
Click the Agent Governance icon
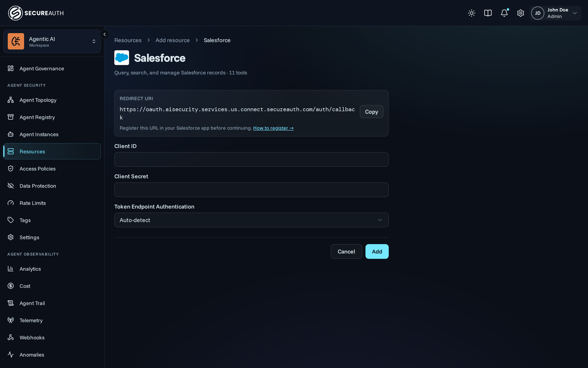pyautogui.click(x=11, y=68)
